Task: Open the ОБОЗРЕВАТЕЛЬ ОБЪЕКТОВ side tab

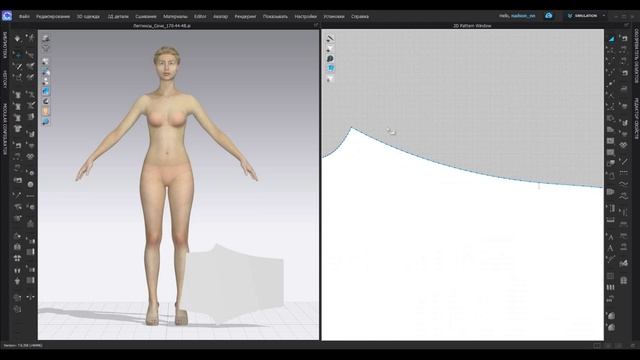Action: (x=636, y=56)
